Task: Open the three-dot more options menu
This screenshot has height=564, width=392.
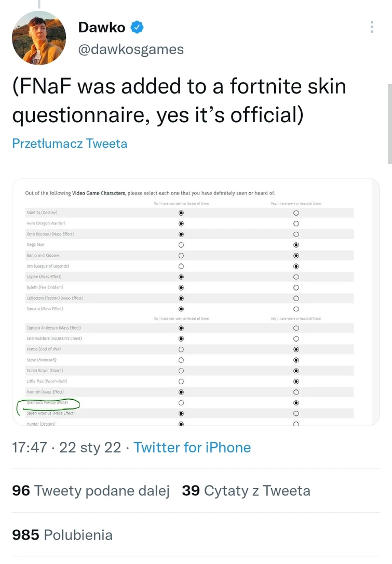Action: click(372, 27)
